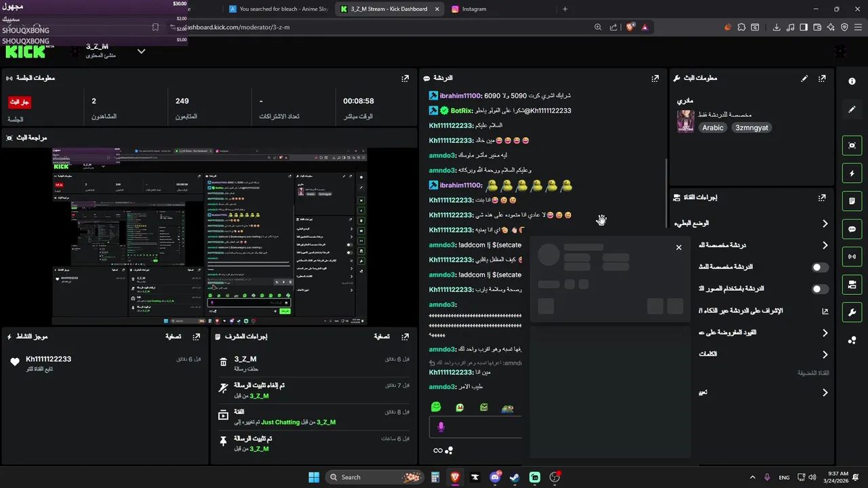Open filter in moderator actions panel
This screenshot has width=868, height=488.
382,336
